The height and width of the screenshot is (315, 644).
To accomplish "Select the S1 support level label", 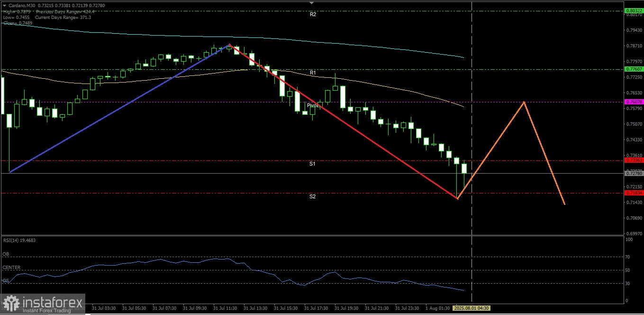I will coord(312,164).
